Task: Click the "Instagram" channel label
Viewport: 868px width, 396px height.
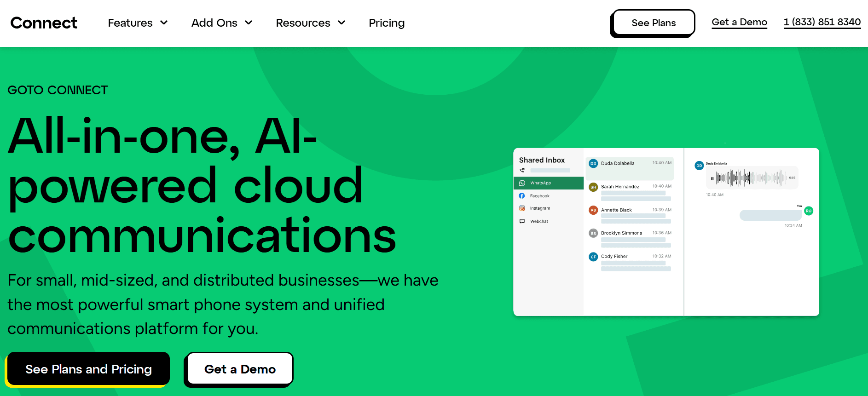Action: (x=540, y=208)
